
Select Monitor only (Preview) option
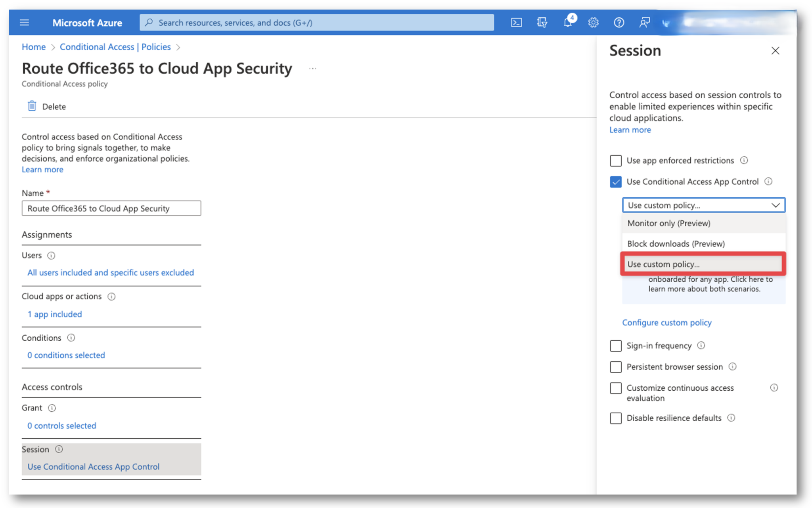(703, 223)
